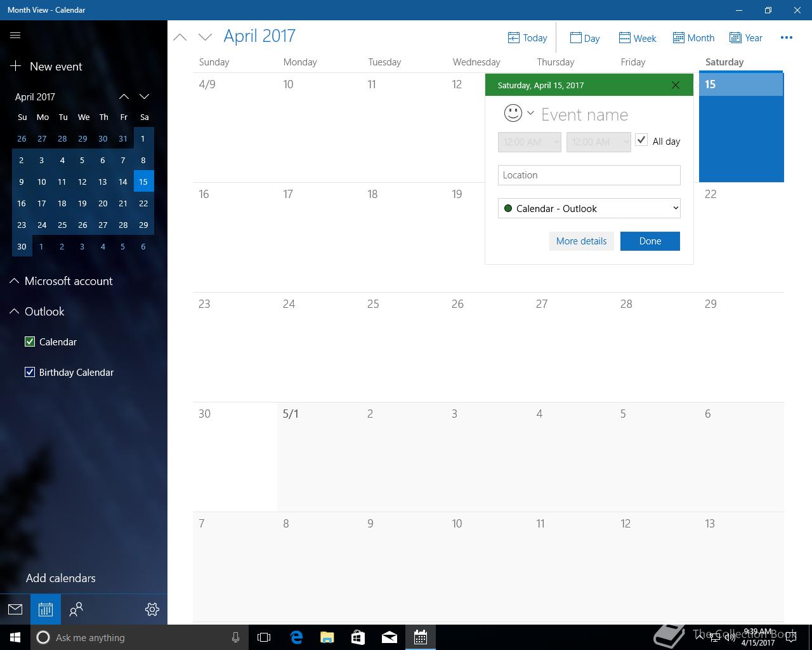The image size is (812, 650).
Task: Go to previous month in mini calendar
Action: (124, 96)
